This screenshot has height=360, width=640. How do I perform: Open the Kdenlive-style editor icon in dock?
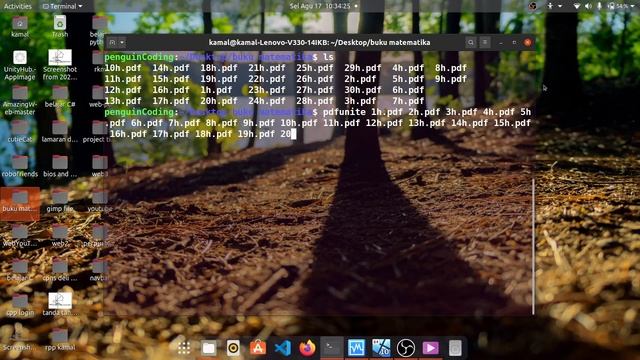[x=381, y=348]
